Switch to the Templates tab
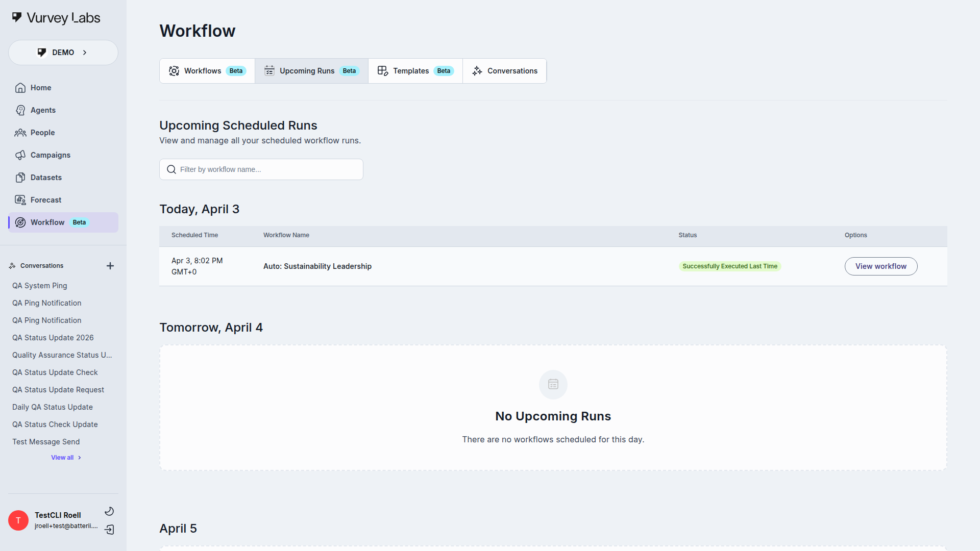The image size is (980, 551). (415, 71)
